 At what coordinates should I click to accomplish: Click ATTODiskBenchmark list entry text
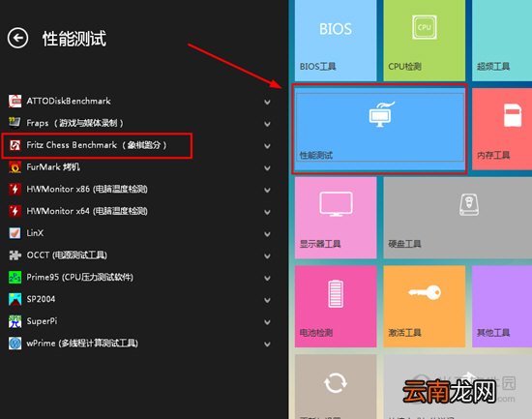click(x=69, y=102)
